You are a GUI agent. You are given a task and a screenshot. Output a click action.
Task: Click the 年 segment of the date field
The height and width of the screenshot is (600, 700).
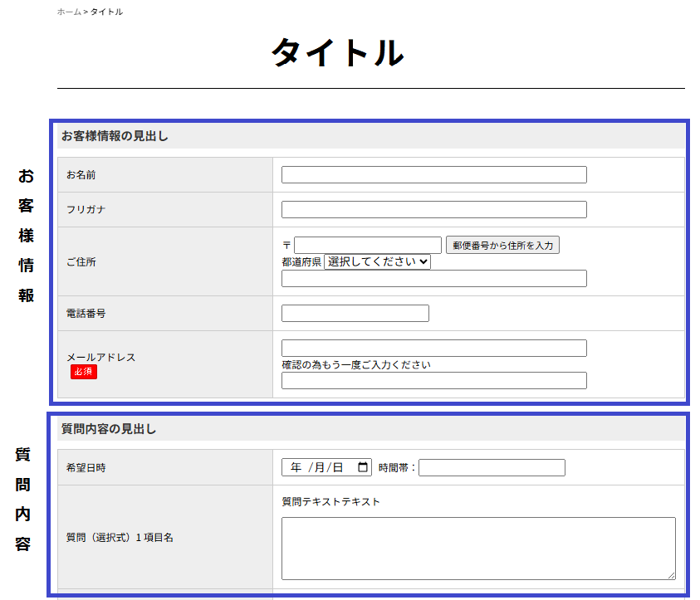(296, 468)
